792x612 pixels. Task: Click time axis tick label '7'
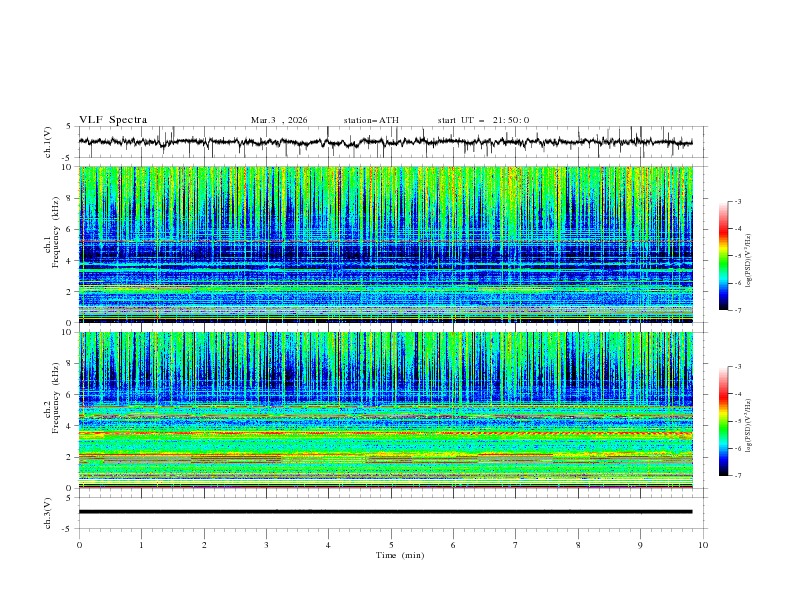pos(516,545)
